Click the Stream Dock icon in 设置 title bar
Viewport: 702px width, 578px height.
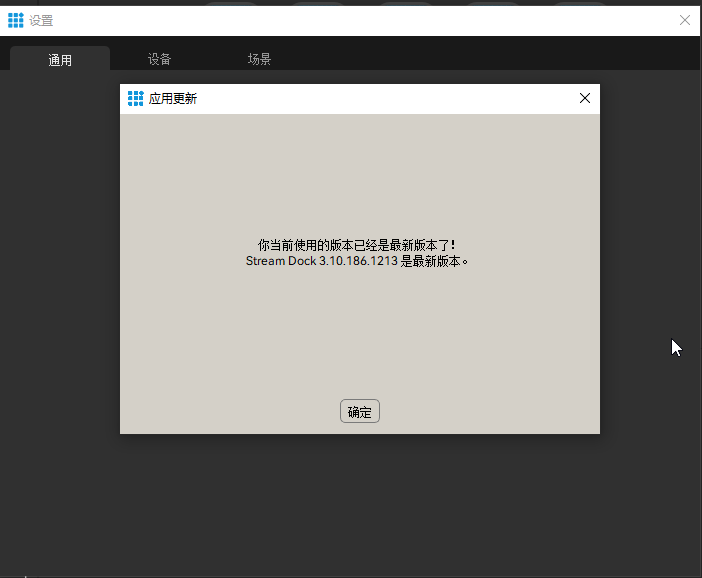tap(16, 20)
